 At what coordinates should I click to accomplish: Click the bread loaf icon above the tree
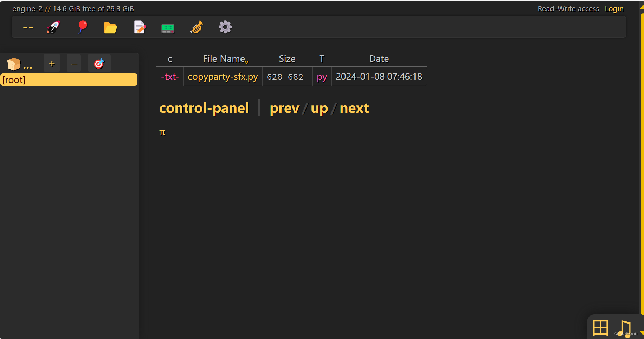[13, 63]
